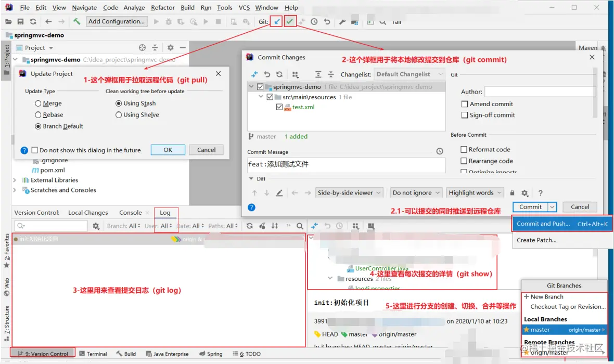This screenshot has width=614, height=364.
Task: Uncheck test.xml file checkbox
Action: pyautogui.click(x=279, y=107)
